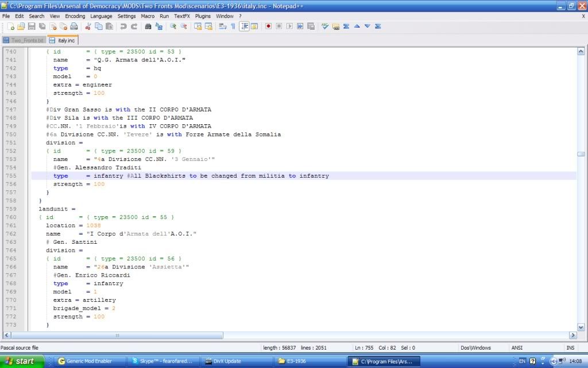Image resolution: width=588 pixels, height=368 pixels.
Task: Click line 741 'Q.G. Armata dell'A.O.I.' text
Action: 140,60
